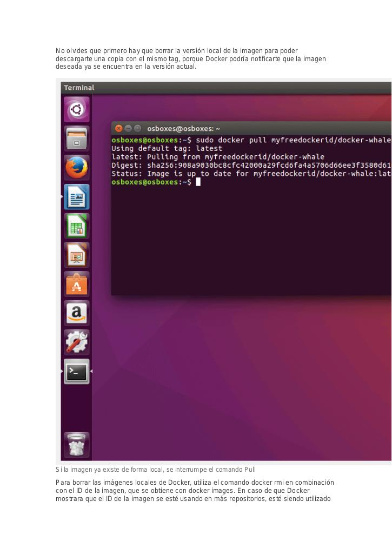Viewport: 392px width, 554px height.
Task: Click the Digest sha256 output line
Action: [x=251, y=166]
